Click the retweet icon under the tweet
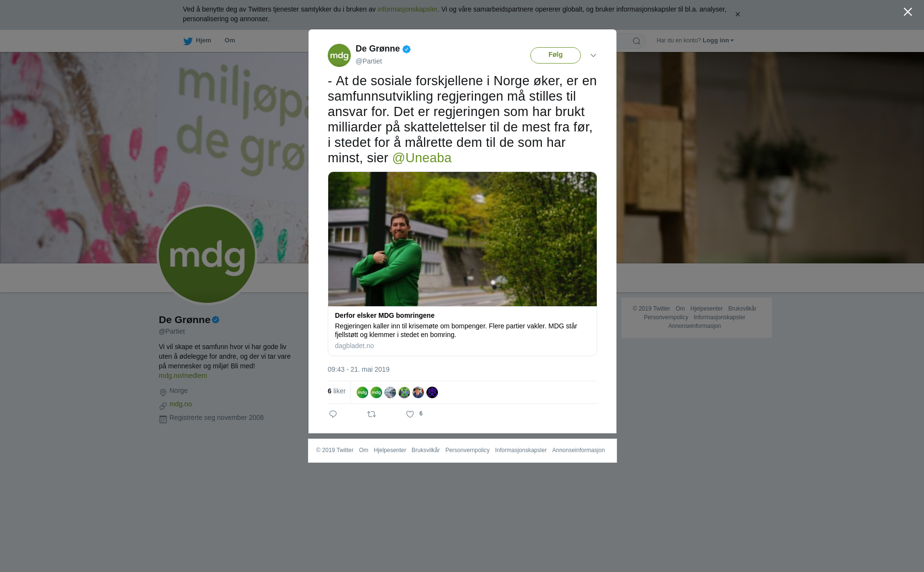This screenshot has height=572, width=924. (372, 414)
